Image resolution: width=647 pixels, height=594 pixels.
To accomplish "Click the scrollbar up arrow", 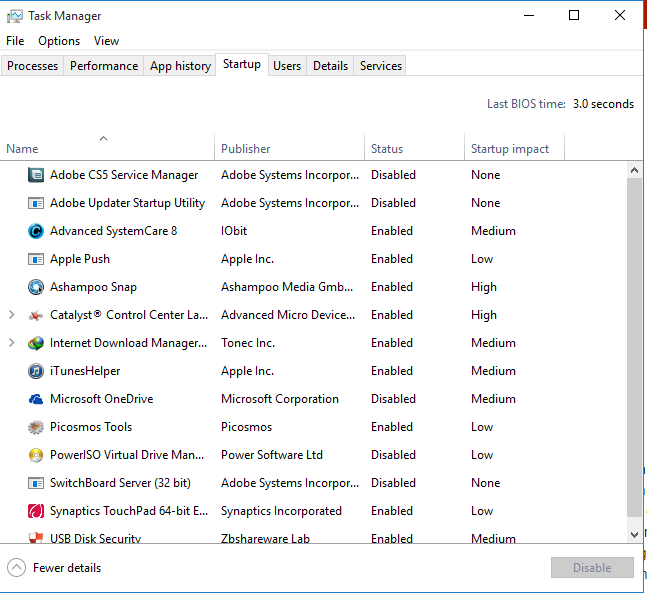I will 635,170.
